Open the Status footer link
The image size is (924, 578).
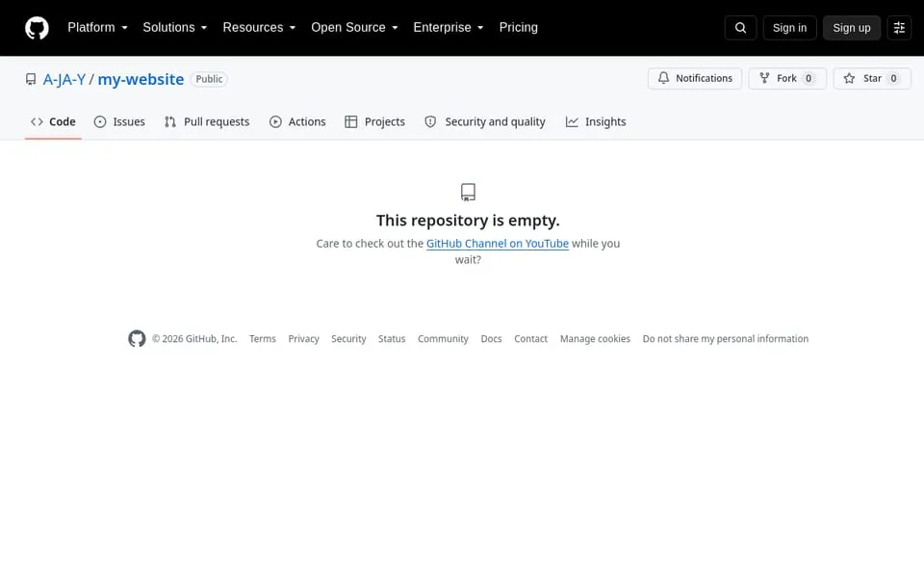(392, 338)
